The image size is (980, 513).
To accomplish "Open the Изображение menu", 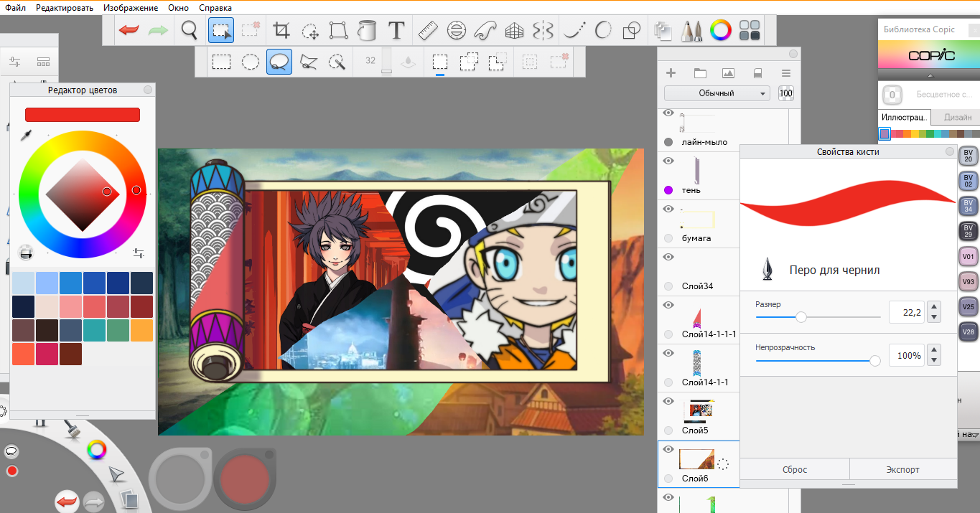I will click(x=130, y=8).
